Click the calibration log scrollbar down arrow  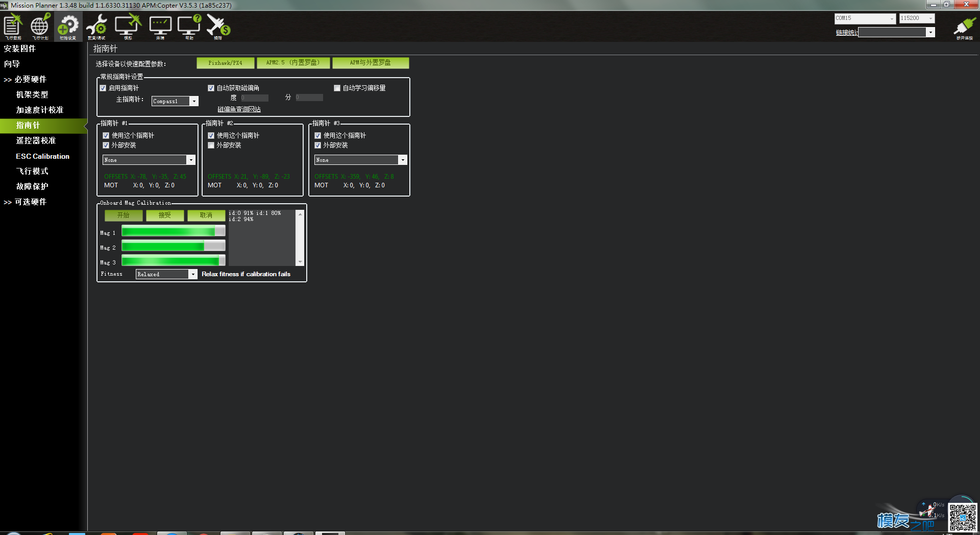[300, 262]
